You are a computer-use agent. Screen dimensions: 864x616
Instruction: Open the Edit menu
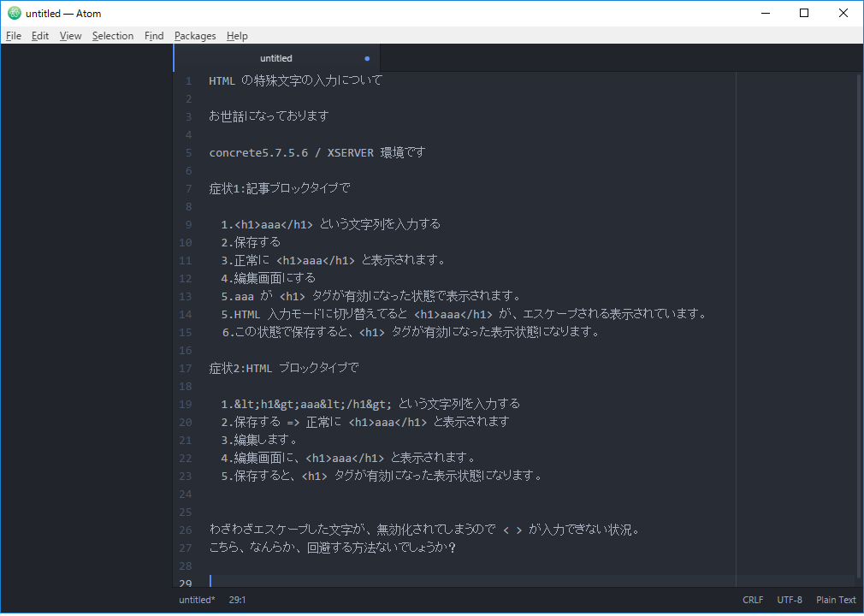tap(39, 36)
